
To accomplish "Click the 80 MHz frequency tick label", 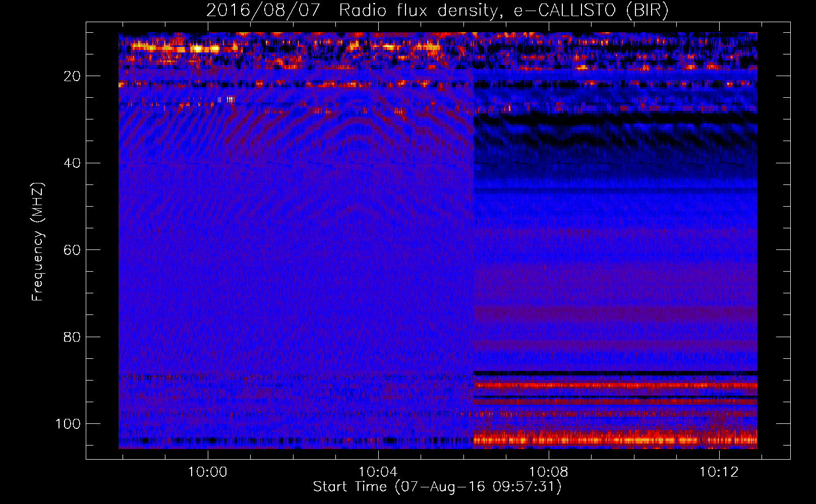I will 72,337.
